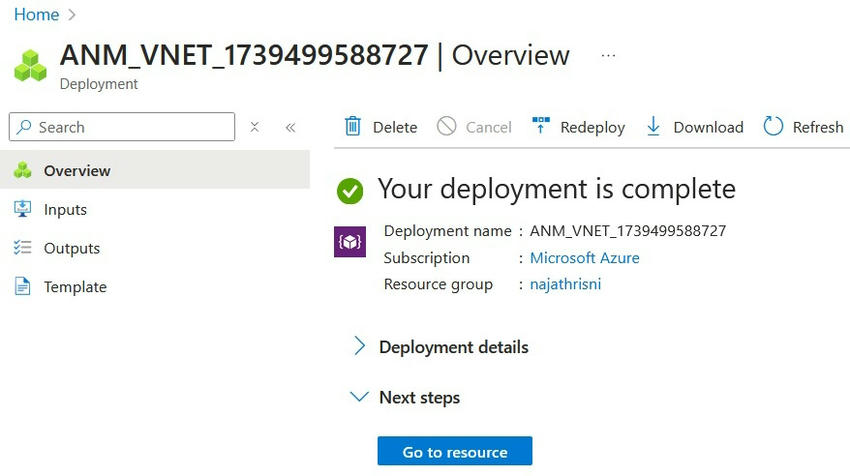This screenshot has height=476, width=850.
Task: Open the najathrisni resource group link
Action: (565, 284)
